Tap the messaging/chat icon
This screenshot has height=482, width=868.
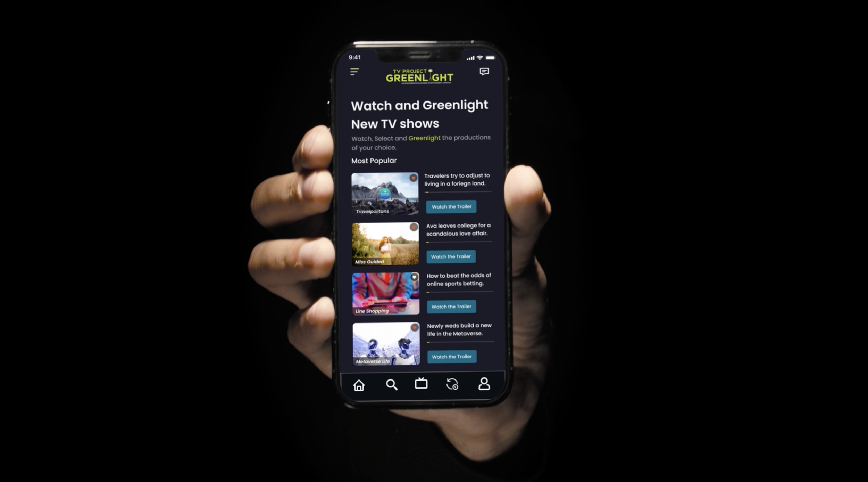[x=484, y=71]
